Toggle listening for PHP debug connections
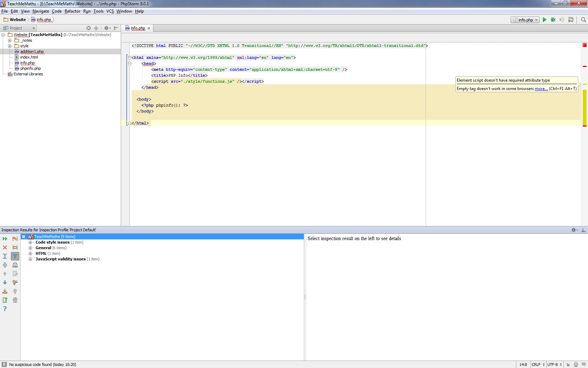The image size is (588, 368). pyautogui.click(x=571, y=20)
